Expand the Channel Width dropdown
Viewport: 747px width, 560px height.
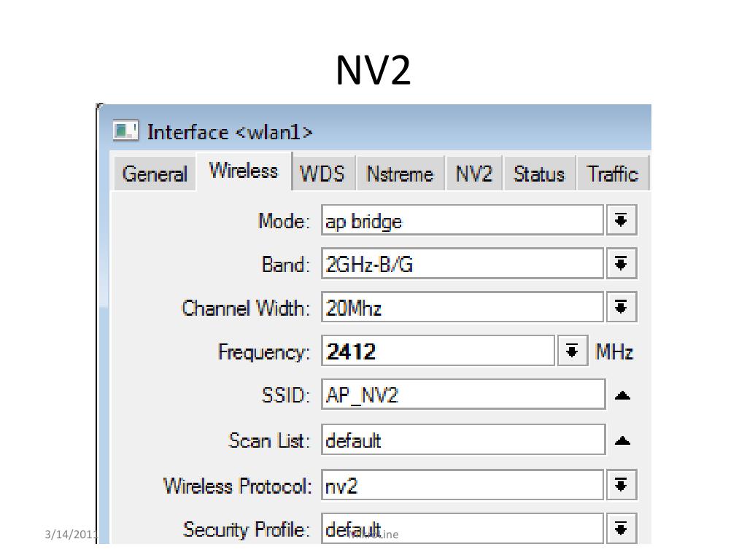coord(622,308)
